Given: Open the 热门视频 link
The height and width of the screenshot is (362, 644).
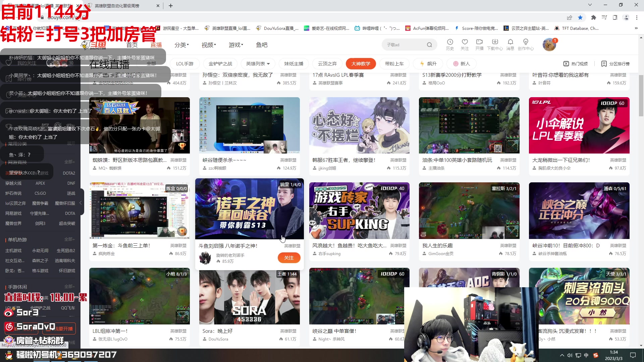Looking at the screenshot, I should coord(576,64).
